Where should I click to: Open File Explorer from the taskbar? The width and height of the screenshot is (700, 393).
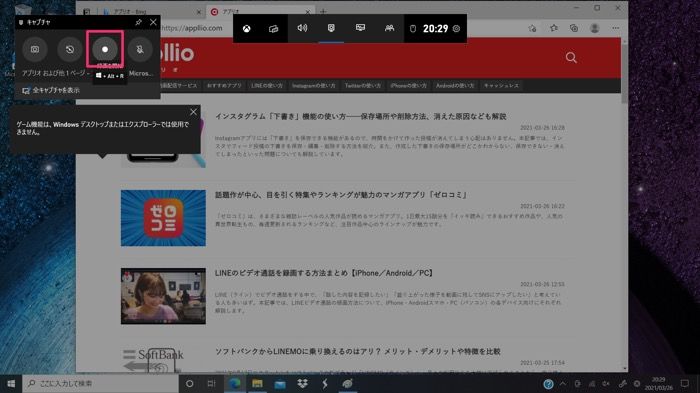click(257, 384)
